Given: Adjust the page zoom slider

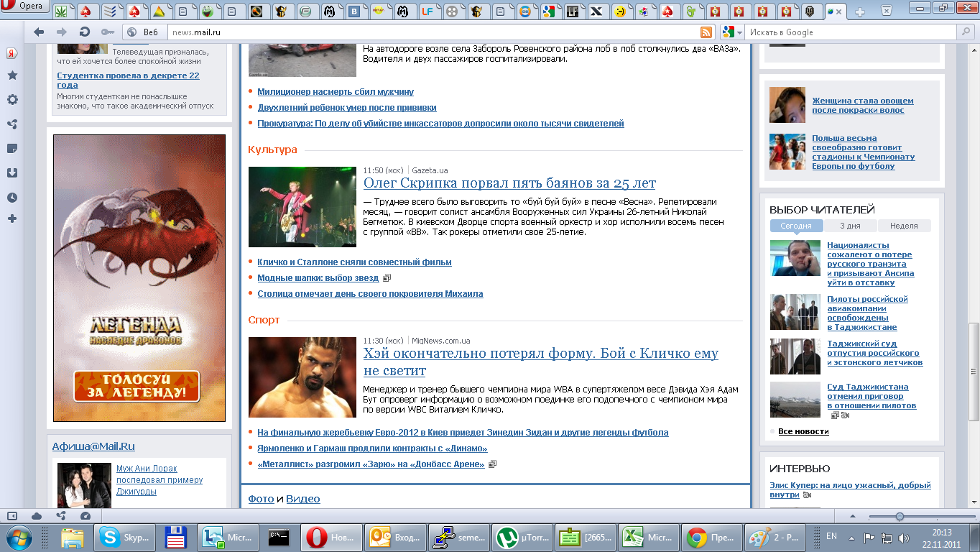Looking at the screenshot, I should 900,516.
